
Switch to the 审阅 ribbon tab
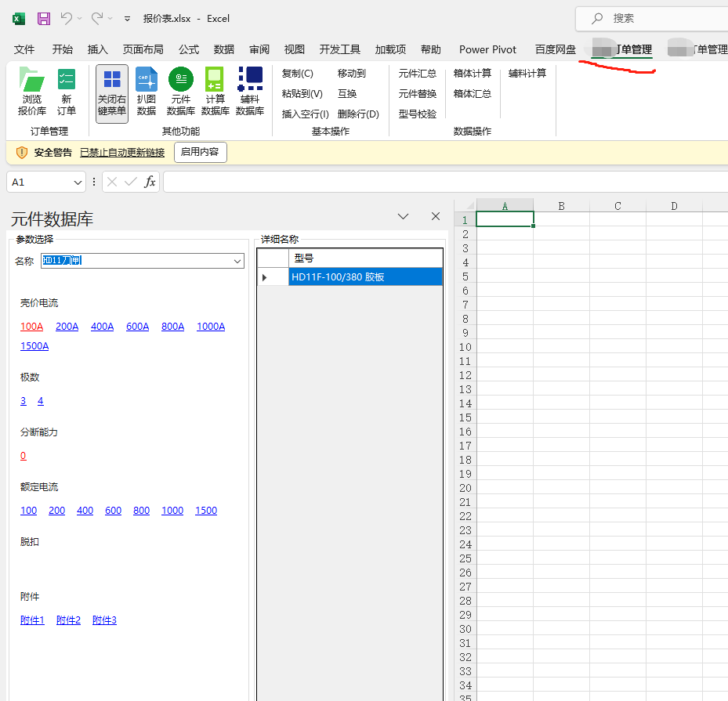[259, 49]
